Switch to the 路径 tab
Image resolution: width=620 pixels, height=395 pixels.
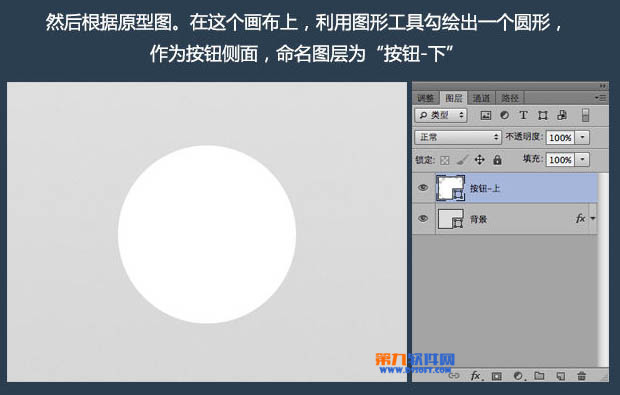(x=510, y=98)
